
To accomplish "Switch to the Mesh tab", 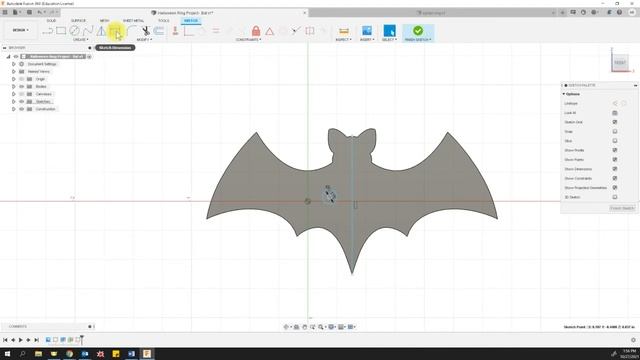I will point(104,20).
